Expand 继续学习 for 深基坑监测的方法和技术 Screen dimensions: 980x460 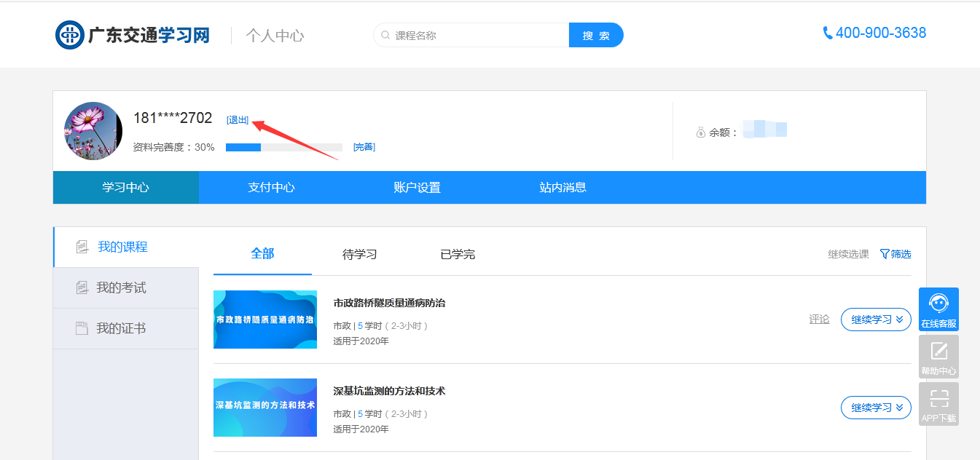[x=876, y=408]
